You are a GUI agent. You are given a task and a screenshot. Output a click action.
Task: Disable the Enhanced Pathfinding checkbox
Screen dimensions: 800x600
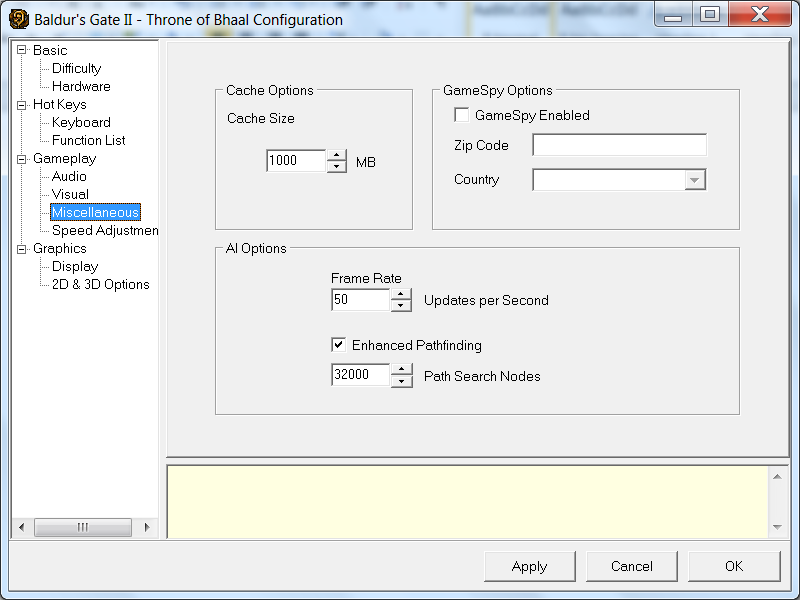pos(339,345)
